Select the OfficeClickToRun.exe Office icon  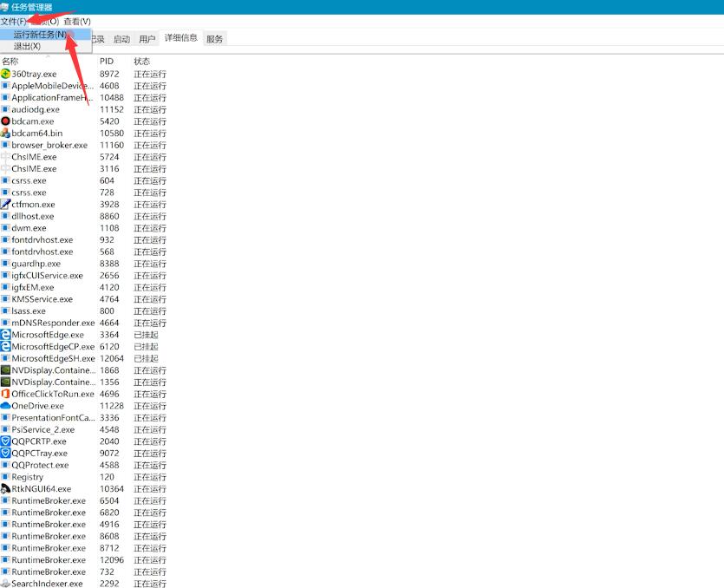click(x=5, y=394)
